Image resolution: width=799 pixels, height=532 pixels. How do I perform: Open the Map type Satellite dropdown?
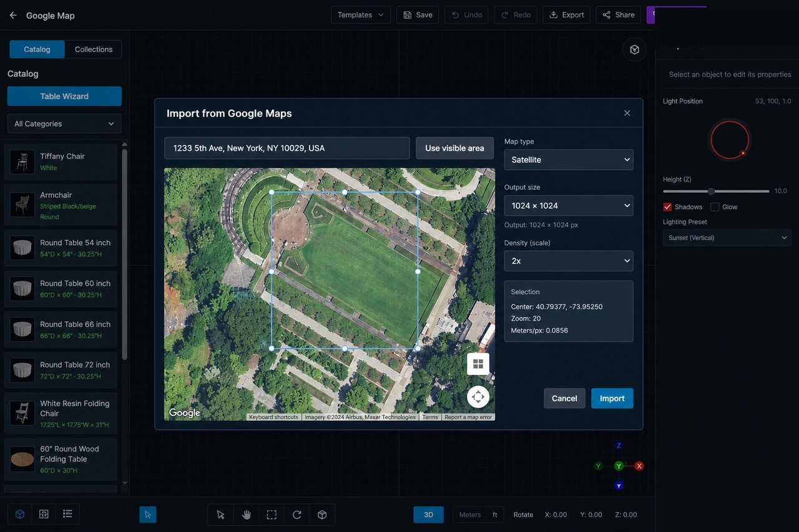pos(569,160)
